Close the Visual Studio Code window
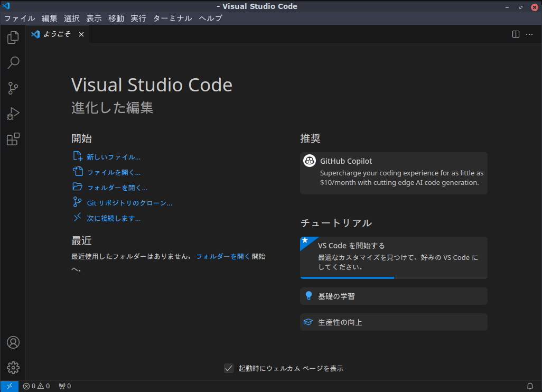This screenshot has width=542, height=392. coord(535,7)
